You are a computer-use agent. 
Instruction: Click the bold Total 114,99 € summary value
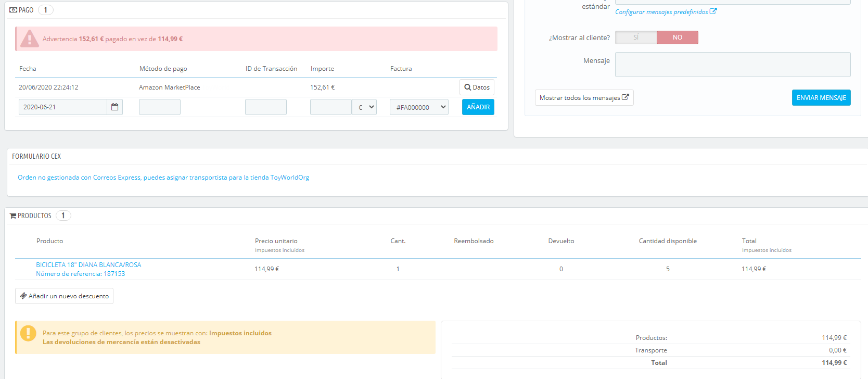(834, 363)
